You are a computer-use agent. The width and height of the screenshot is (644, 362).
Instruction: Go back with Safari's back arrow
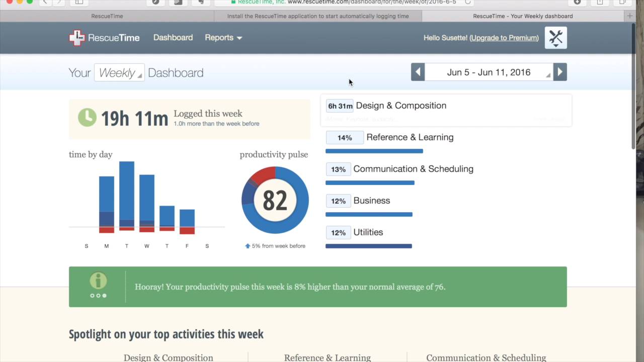click(x=45, y=2)
